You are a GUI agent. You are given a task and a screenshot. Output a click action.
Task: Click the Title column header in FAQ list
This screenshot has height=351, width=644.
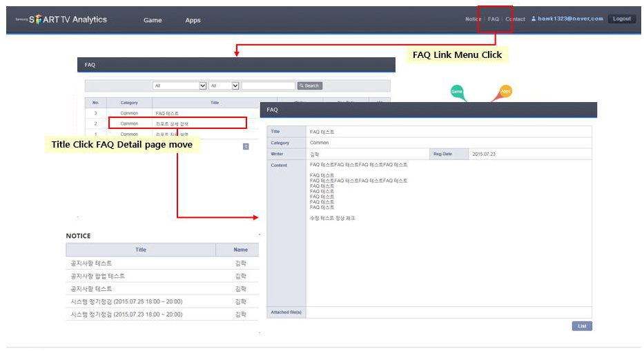[215, 103]
